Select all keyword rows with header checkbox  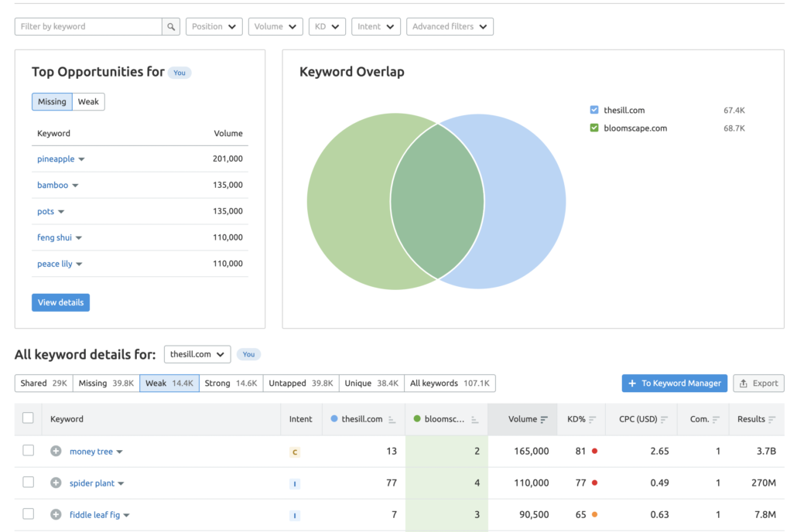tap(29, 417)
